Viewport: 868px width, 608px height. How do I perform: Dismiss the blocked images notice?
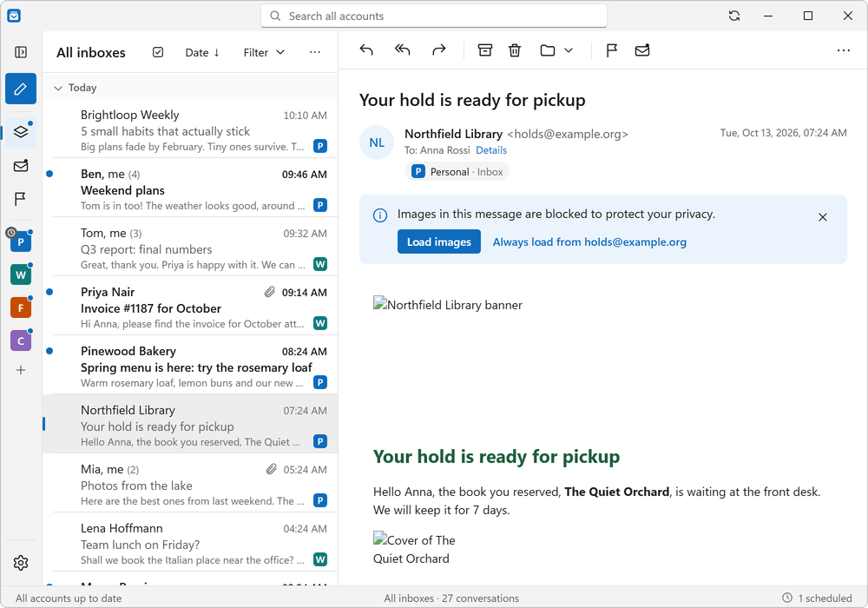click(823, 217)
